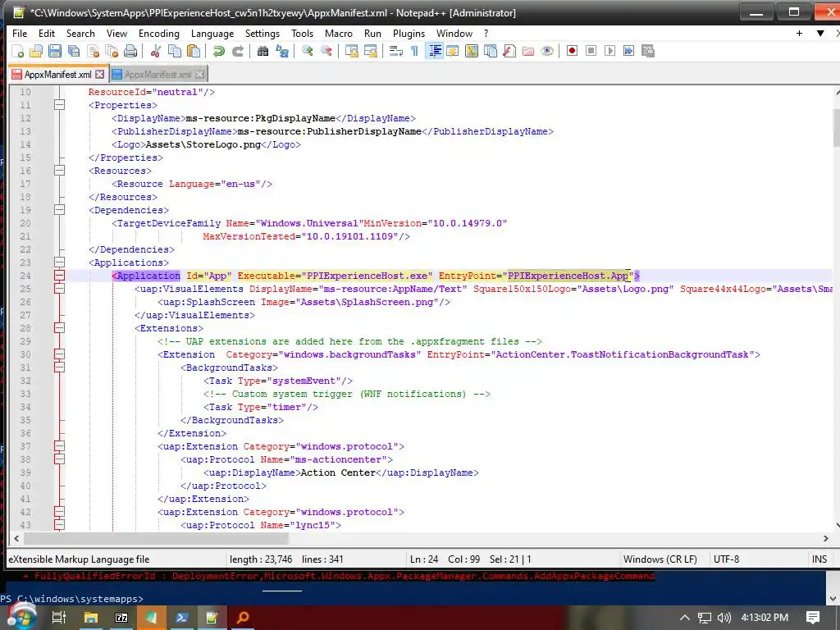Toggle show all characters pilcrow
Image resolution: width=840 pixels, height=630 pixels.
pyautogui.click(x=414, y=51)
